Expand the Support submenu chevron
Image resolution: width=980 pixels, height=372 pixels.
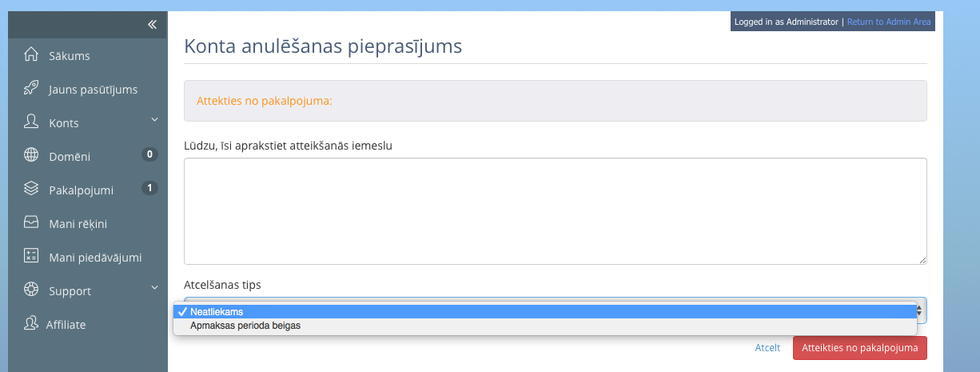click(154, 289)
